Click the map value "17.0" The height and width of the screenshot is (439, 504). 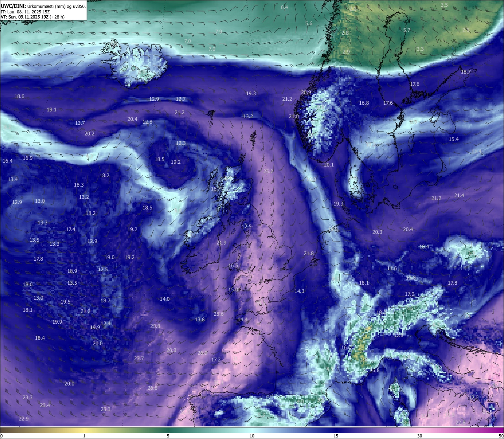pyautogui.click(x=409, y=294)
